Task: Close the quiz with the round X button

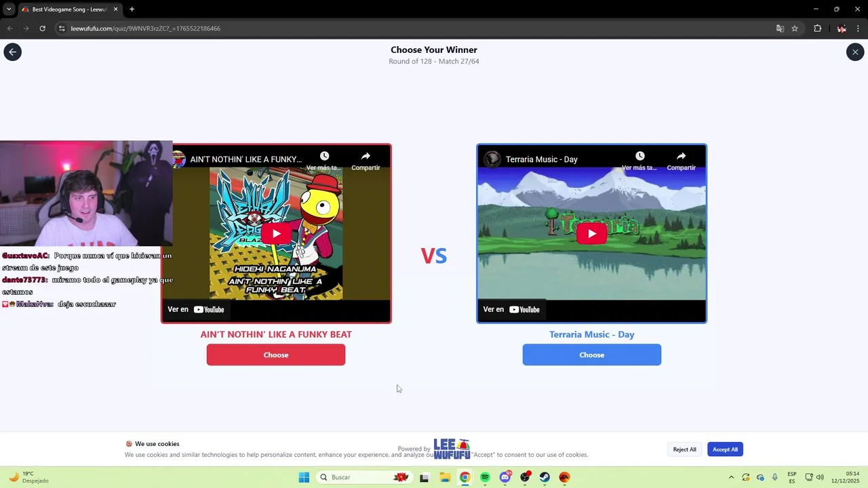Action: [855, 52]
